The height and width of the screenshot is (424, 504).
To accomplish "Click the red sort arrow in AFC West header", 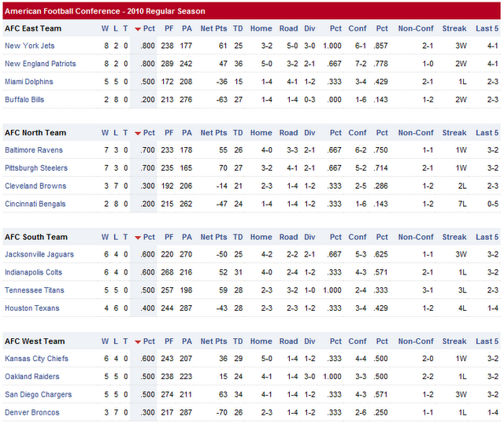I will point(138,342).
